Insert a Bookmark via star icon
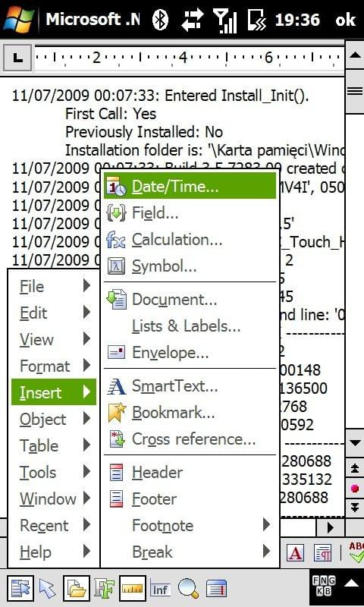 point(117,413)
